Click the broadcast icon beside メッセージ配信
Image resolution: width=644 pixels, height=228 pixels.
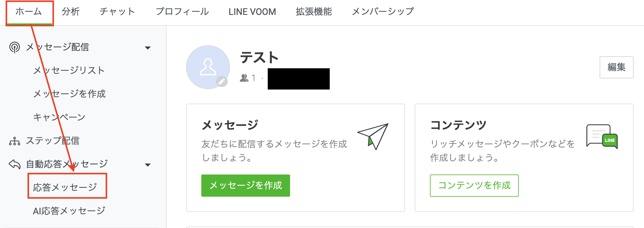click(15, 47)
